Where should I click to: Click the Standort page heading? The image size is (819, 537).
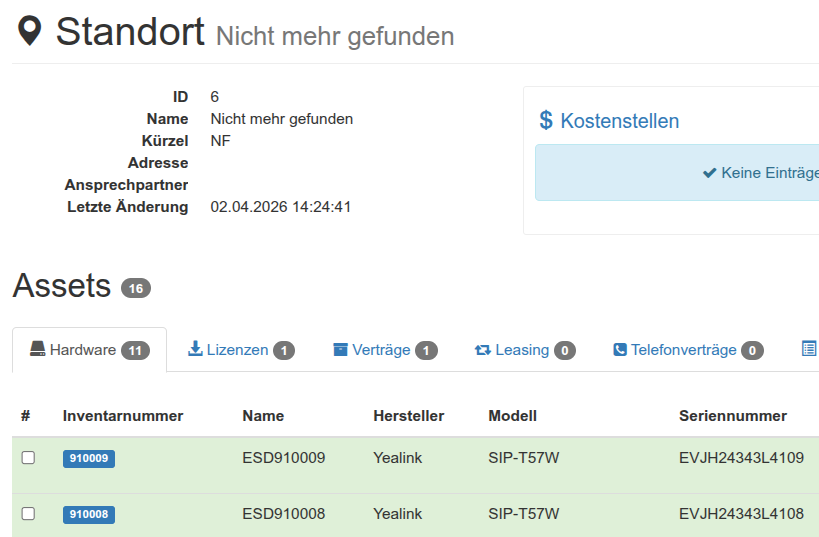[130, 32]
